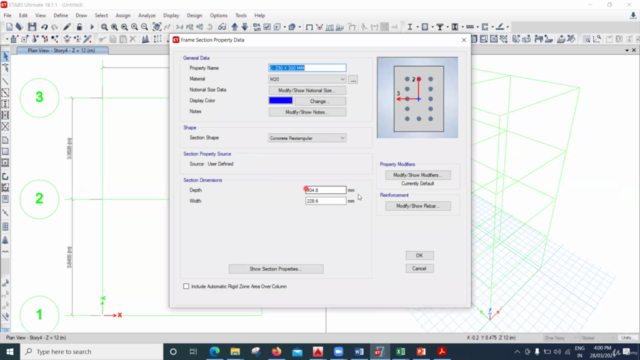Open the One Story dropdown in status bar

[x=560, y=338]
